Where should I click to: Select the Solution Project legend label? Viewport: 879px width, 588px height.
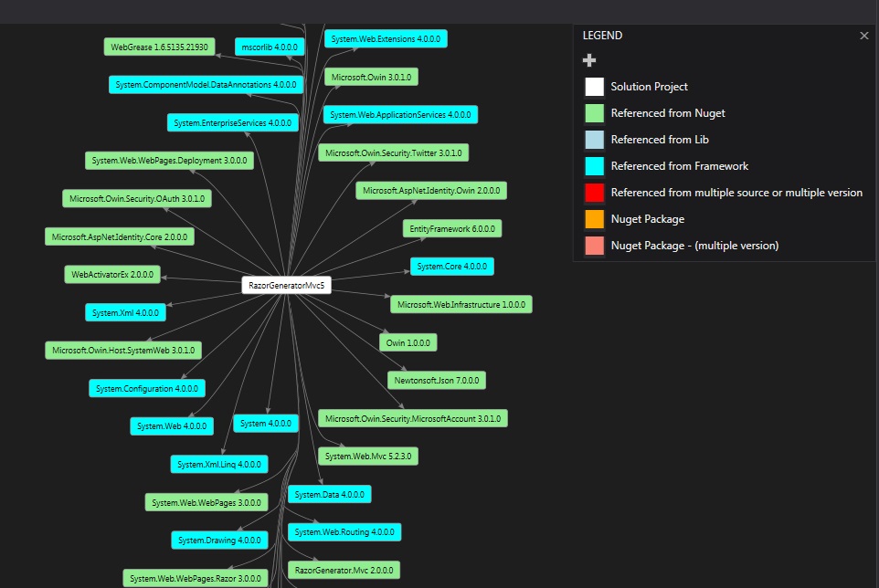[x=649, y=87]
